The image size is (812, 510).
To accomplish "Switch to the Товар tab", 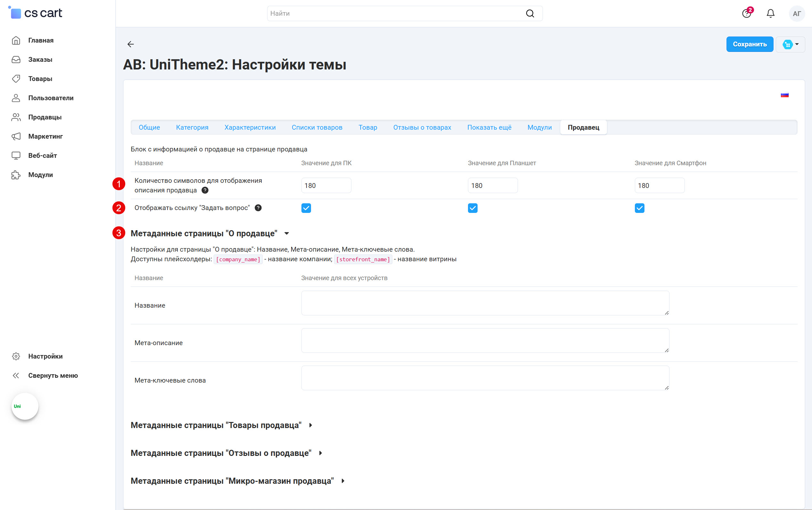I will (368, 127).
